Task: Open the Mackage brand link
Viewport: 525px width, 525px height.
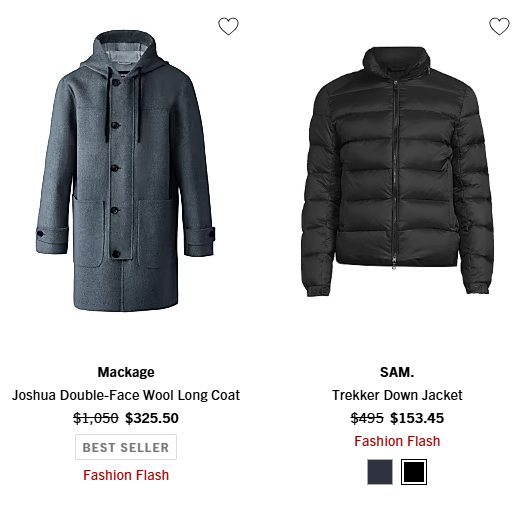Action: (126, 372)
